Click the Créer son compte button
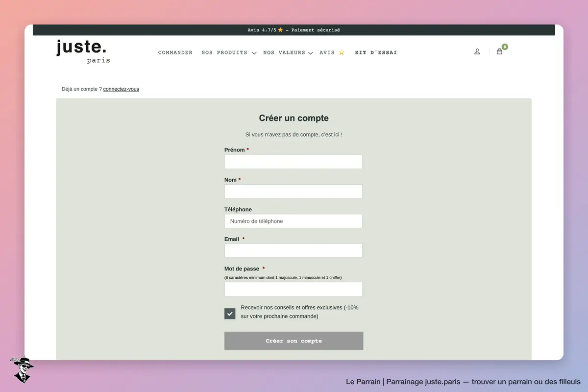Viewport: 588px width, 392px height. 294,341
